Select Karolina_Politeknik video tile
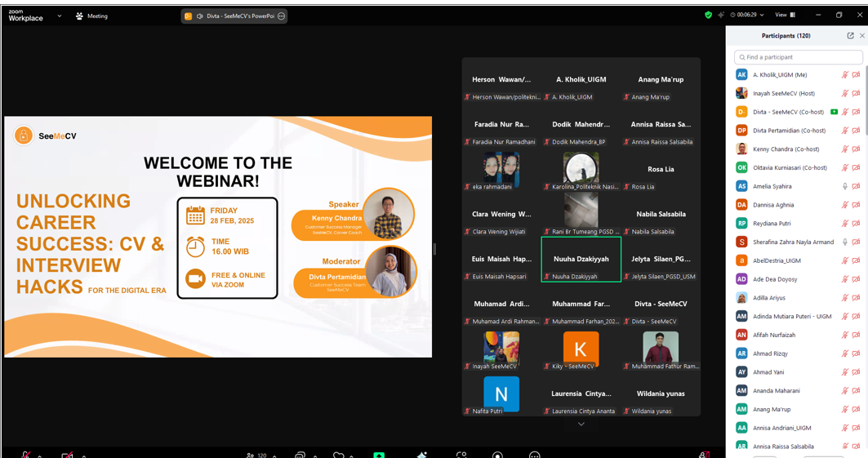868x458 pixels. pos(581,170)
